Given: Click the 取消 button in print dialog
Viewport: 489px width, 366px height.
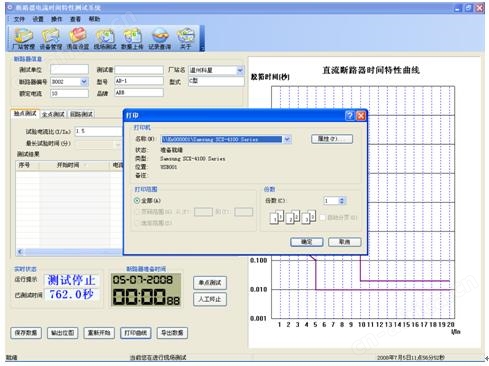Looking at the screenshot, I should [345, 242].
